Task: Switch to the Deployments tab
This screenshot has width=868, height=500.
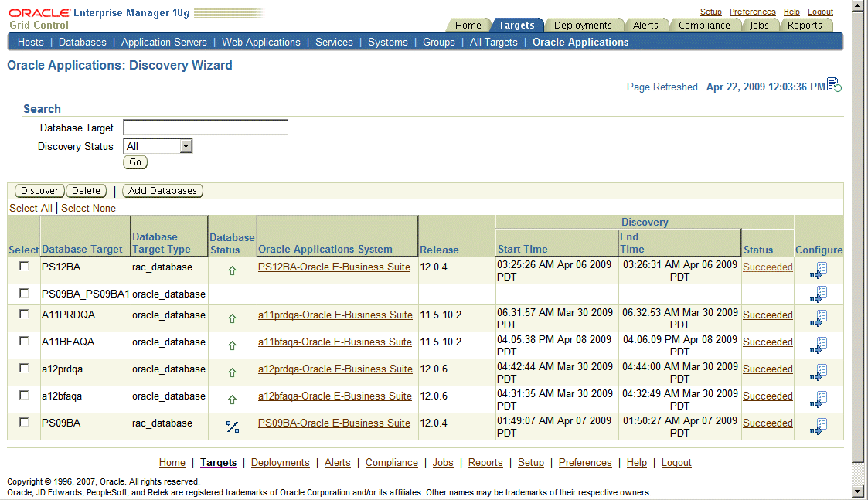Action: click(x=583, y=25)
